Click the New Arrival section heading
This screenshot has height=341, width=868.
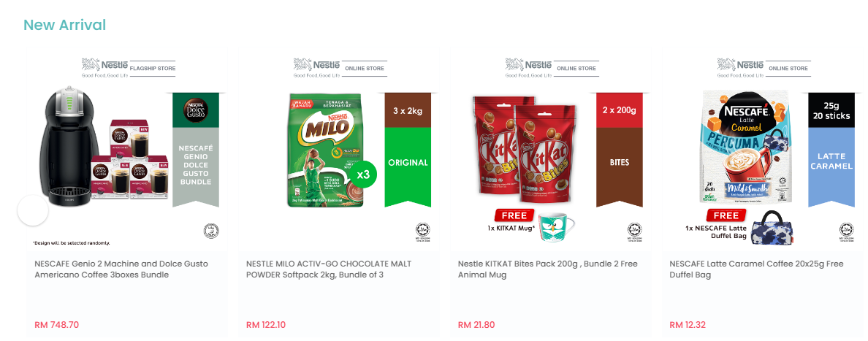(x=65, y=25)
